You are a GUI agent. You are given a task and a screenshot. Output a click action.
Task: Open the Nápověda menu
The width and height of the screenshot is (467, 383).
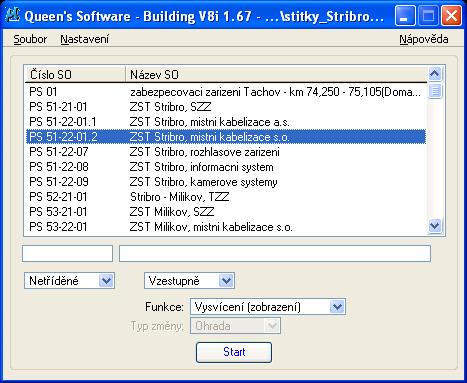424,39
